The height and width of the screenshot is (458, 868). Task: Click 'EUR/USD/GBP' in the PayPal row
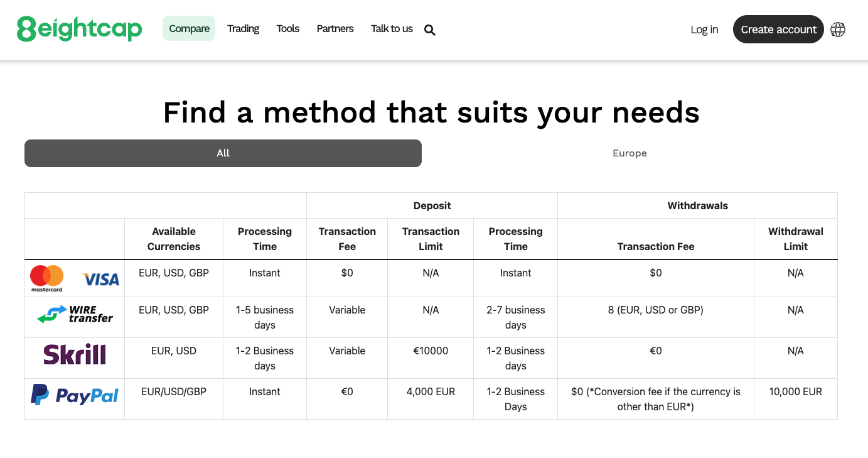pyautogui.click(x=174, y=391)
